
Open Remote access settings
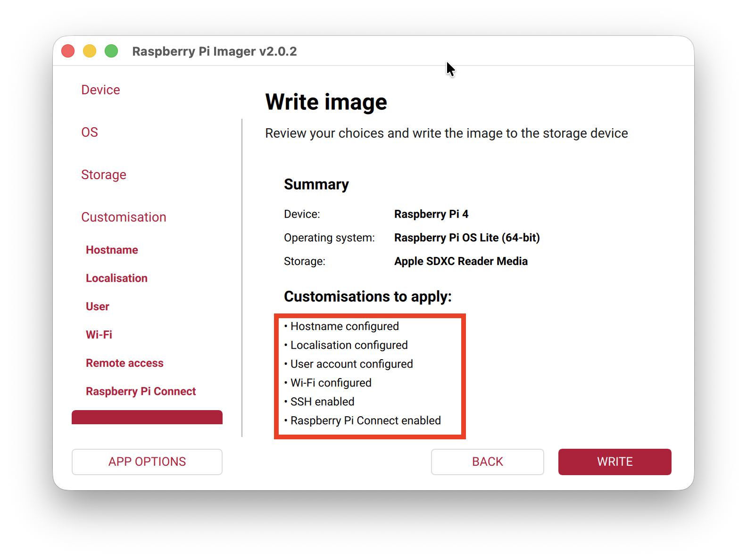(x=124, y=363)
